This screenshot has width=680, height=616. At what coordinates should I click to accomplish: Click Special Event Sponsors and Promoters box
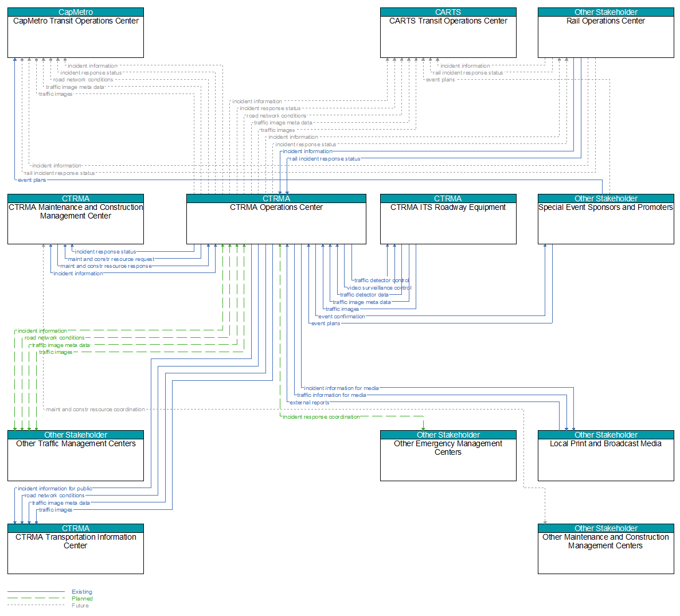pos(606,219)
